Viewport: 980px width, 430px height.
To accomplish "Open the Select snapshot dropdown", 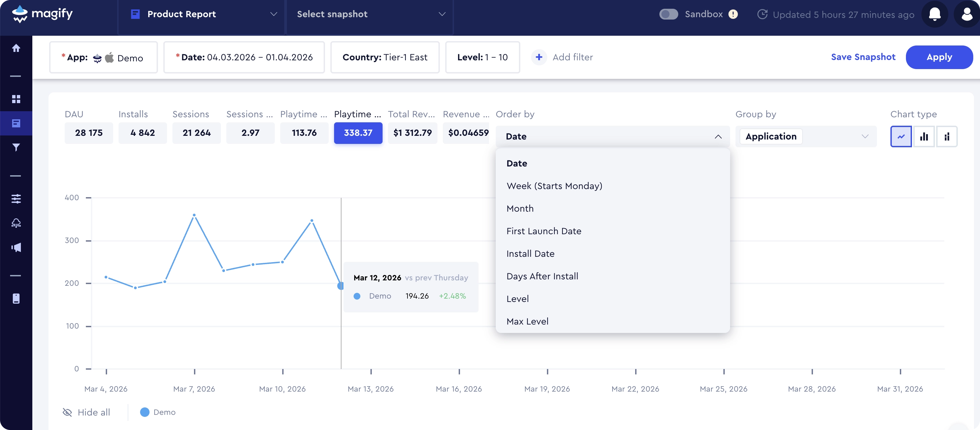I will [x=369, y=14].
